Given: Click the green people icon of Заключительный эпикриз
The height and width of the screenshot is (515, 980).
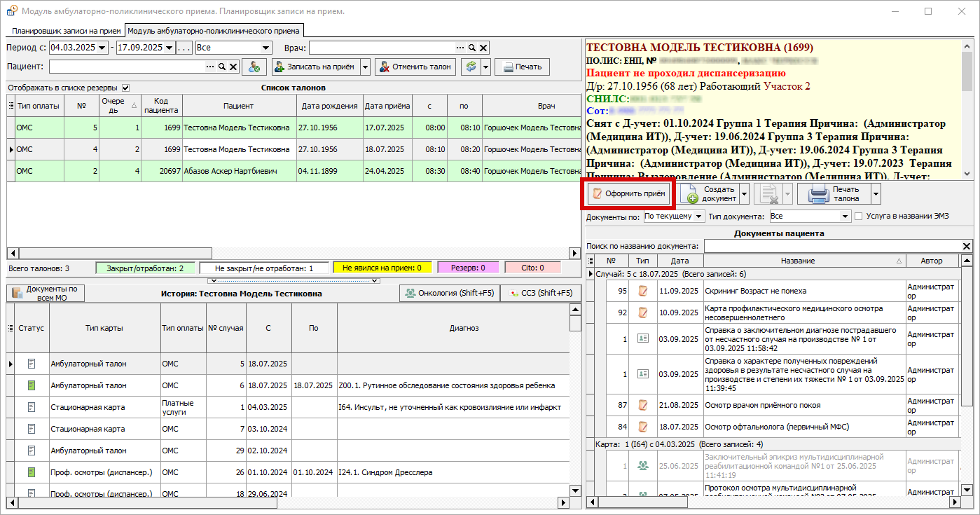Looking at the screenshot, I should point(642,465).
